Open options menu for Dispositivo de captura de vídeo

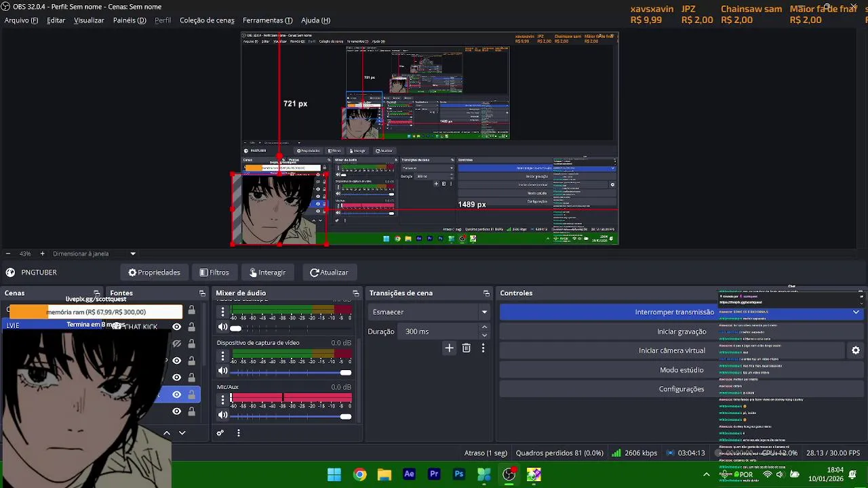[x=222, y=356]
